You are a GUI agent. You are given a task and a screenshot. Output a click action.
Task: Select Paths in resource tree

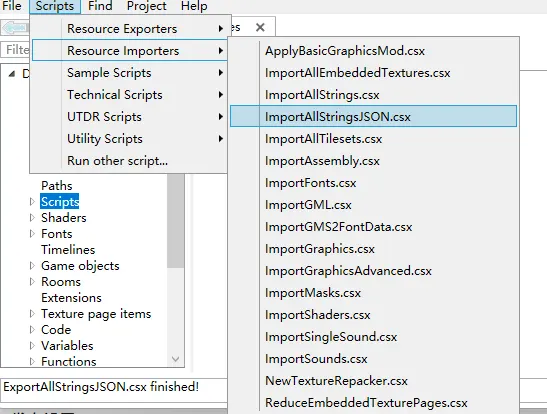57,186
